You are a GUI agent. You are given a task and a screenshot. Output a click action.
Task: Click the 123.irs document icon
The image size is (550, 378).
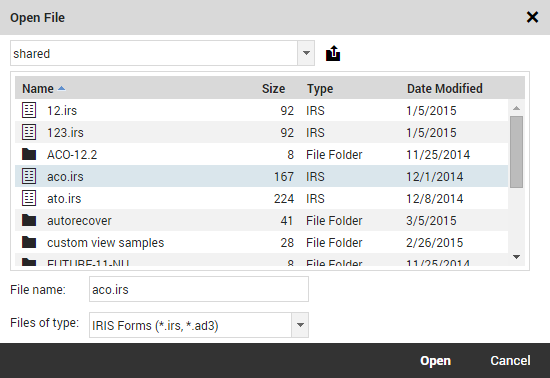click(29, 132)
